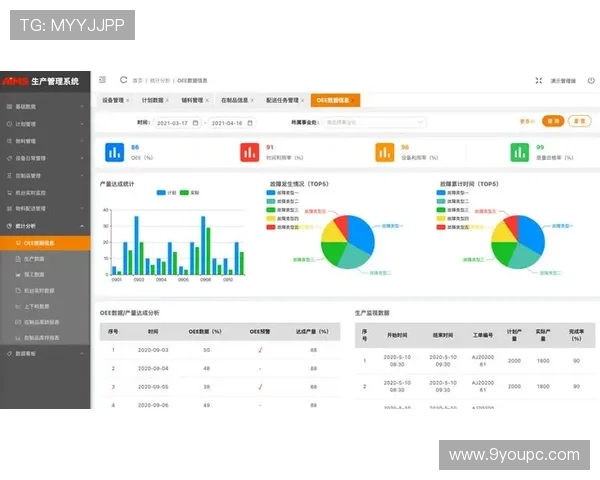The width and height of the screenshot is (600, 480).
Task: Toggle the 计划 series in bar chart legend
Action: [166, 192]
